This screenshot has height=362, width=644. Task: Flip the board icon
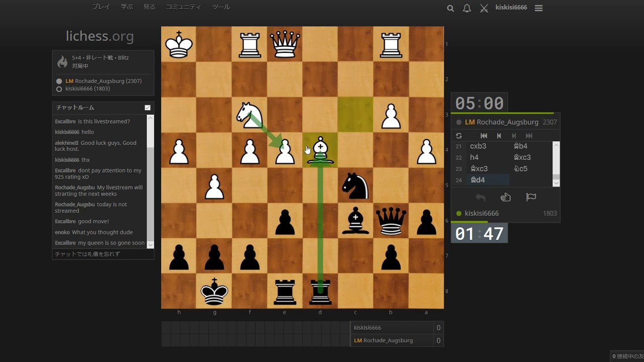(459, 136)
